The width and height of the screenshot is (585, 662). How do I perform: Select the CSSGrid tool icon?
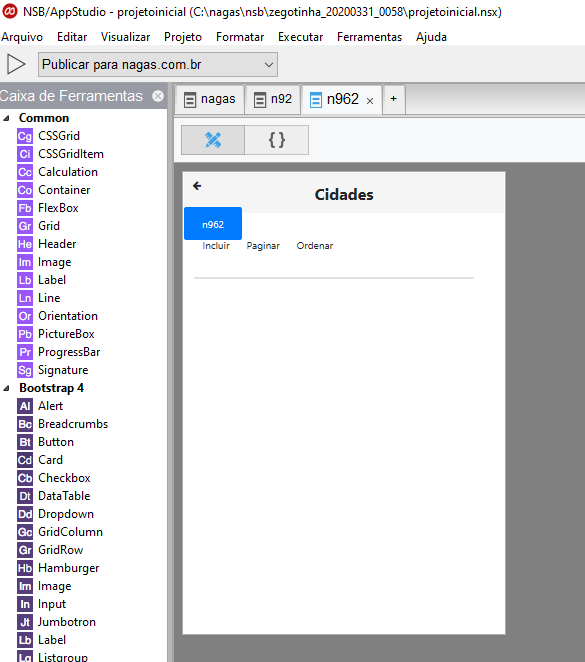pos(24,136)
